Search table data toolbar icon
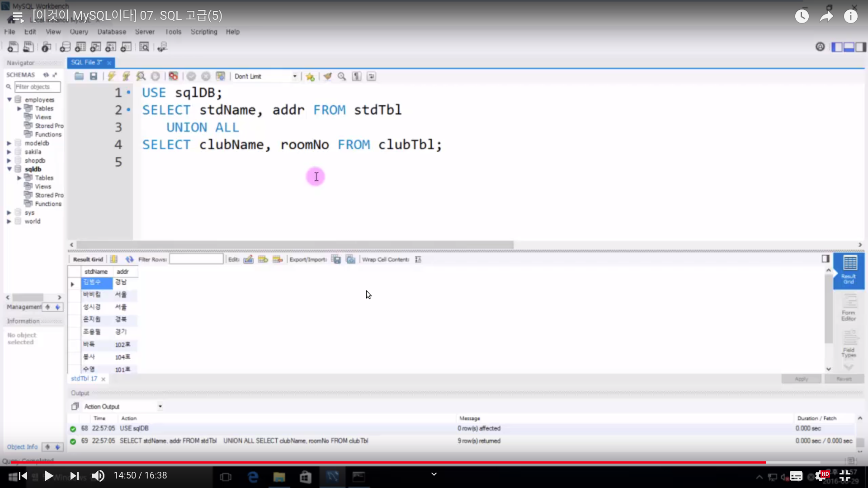 point(144,47)
